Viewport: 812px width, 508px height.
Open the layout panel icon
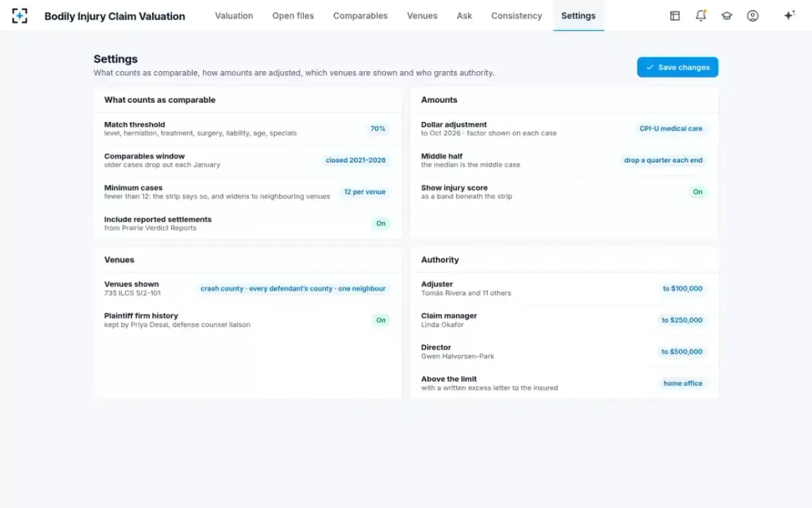tap(675, 16)
